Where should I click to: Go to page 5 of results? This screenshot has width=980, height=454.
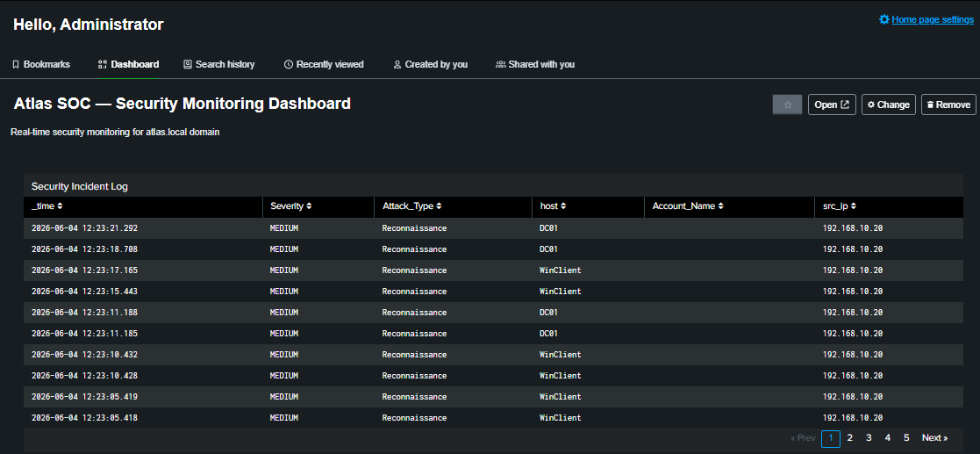tap(906, 437)
